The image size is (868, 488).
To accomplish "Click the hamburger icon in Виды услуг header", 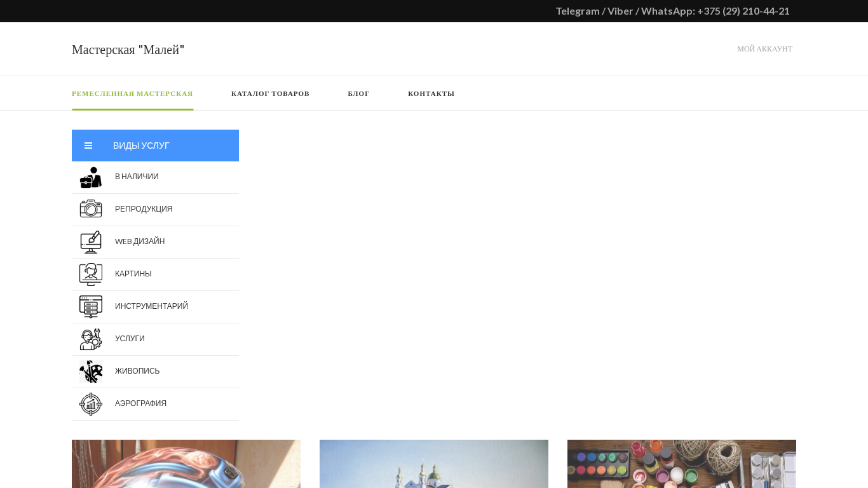I will point(88,146).
